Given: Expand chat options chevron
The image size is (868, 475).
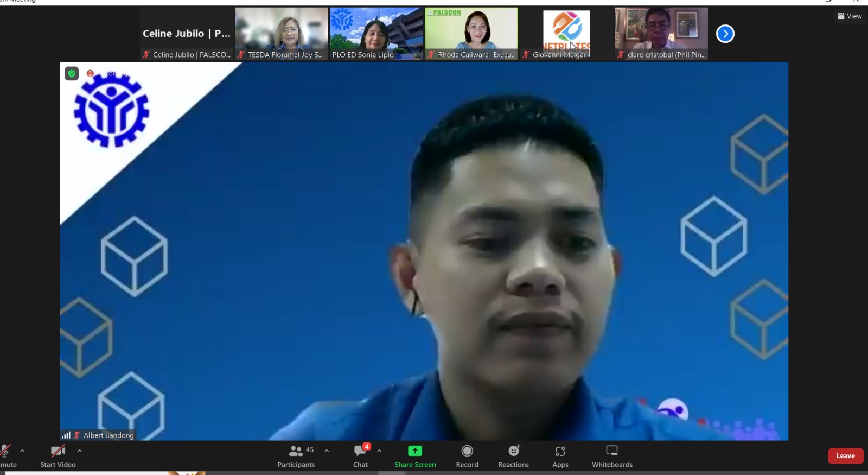Looking at the screenshot, I should pyautogui.click(x=379, y=451).
